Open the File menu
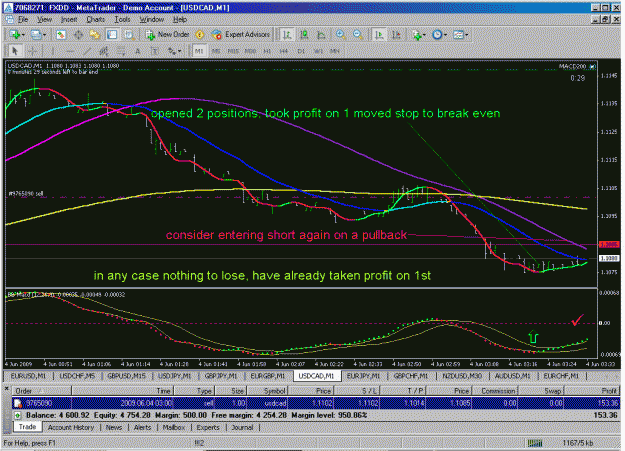Image resolution: width=625 pixels, height=451 pixels. coord(23,19)
